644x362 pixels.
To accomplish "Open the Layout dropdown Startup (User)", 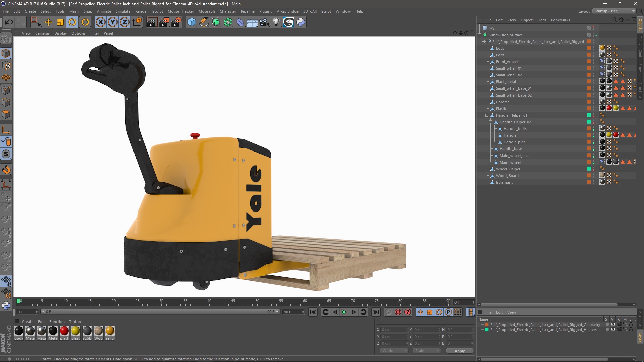I will coord(614,11).
